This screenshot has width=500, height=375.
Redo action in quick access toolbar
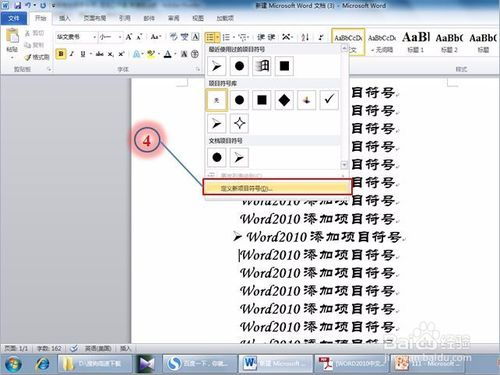pos(43,5)
